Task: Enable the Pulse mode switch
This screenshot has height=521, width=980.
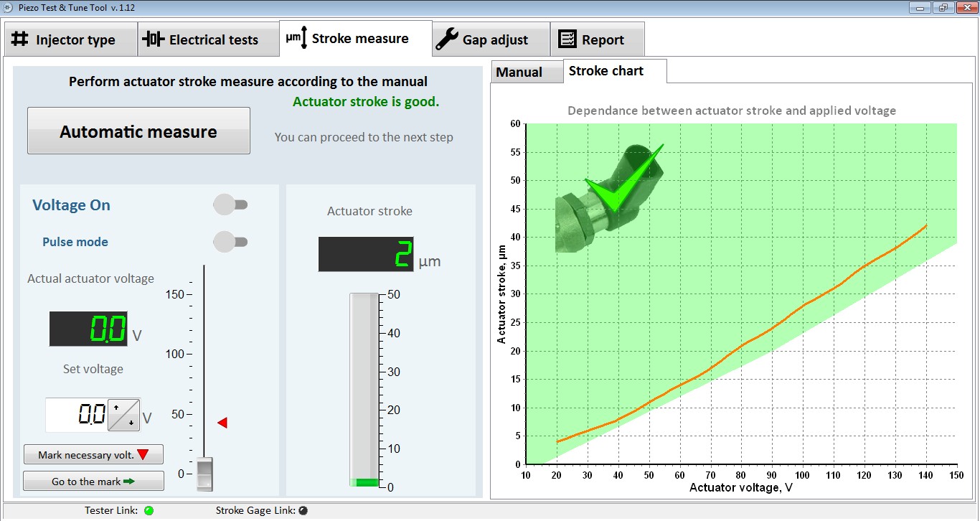Action: click(230, 242)
